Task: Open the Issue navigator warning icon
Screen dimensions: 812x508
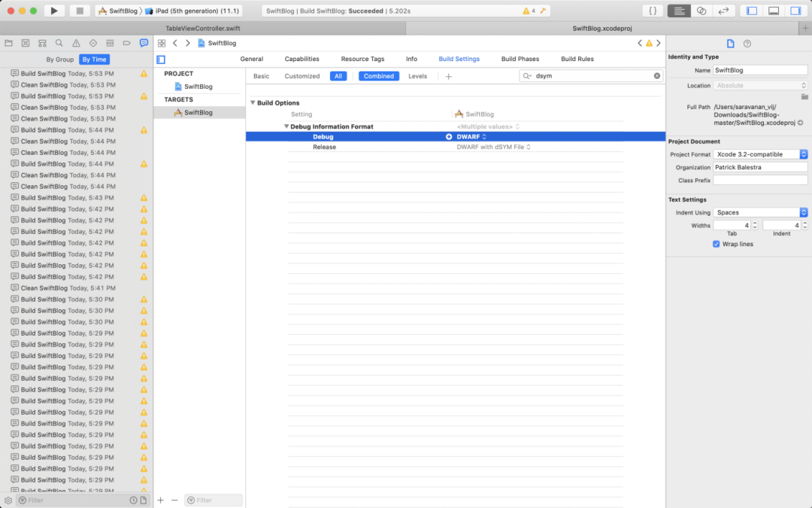Action: (76, 43)
